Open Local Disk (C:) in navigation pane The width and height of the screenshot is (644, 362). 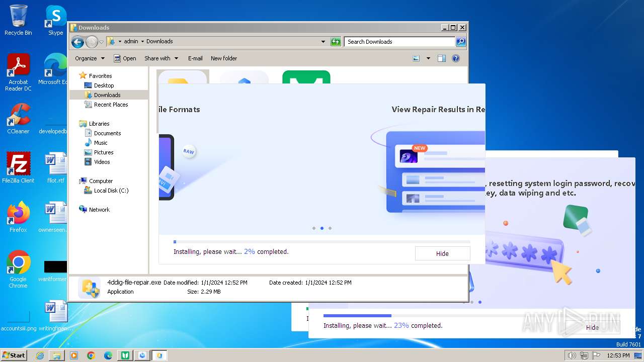(111, 191)
